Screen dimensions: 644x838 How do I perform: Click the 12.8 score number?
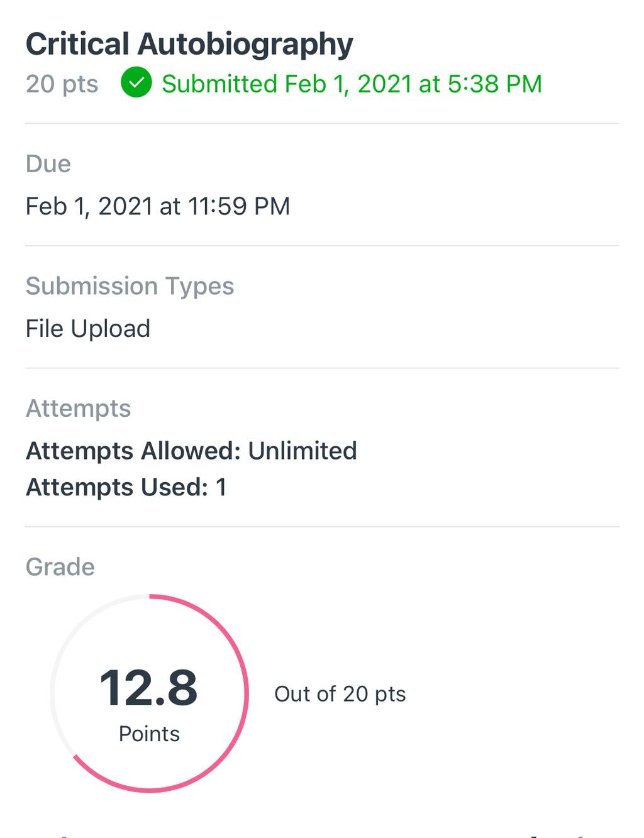(148, 688)
